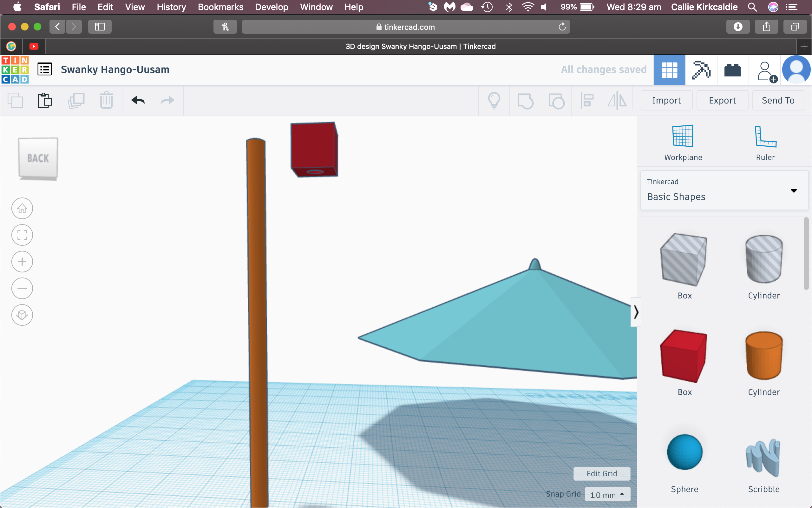Open Safari Edit menu
The width and height of the screenshot is (812, 508).
point(105,7)
